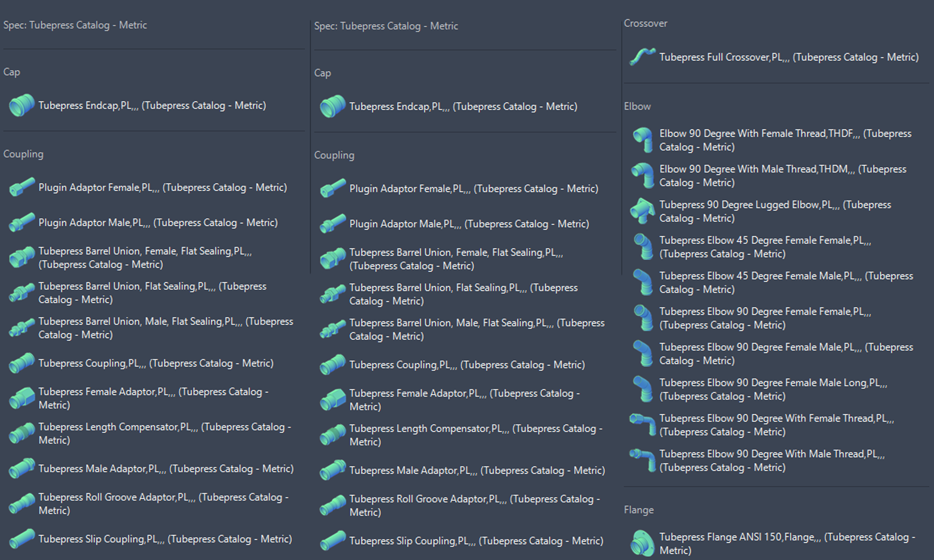This screenshot has height=560, width=934.
Task: Select Tubepress Barrel Union, Female, Flat Sealing in middle column
Action: click(456, 259)
